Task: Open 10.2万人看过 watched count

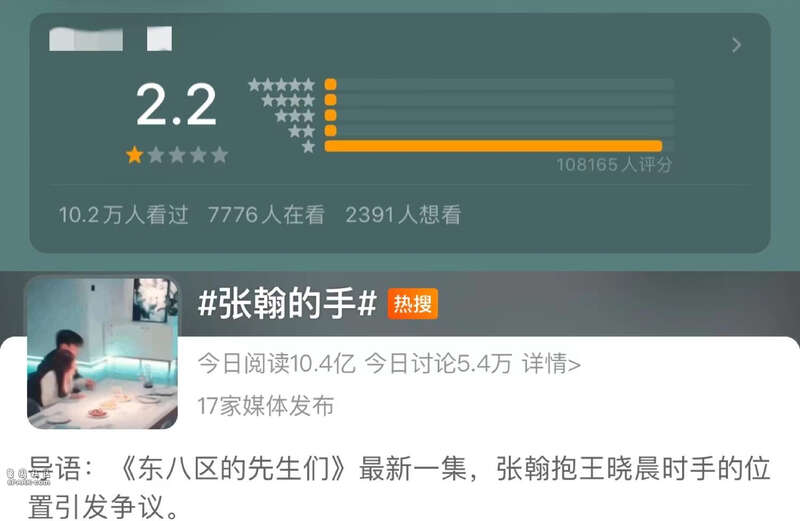Action: tap(123, 215)
